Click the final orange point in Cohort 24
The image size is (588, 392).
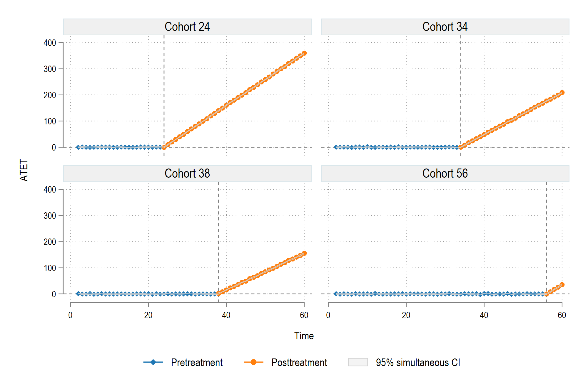click(x=304, y=53)
